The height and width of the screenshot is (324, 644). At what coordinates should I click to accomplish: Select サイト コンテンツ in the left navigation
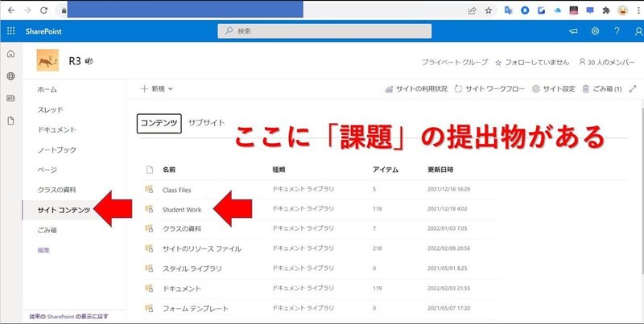64,210
